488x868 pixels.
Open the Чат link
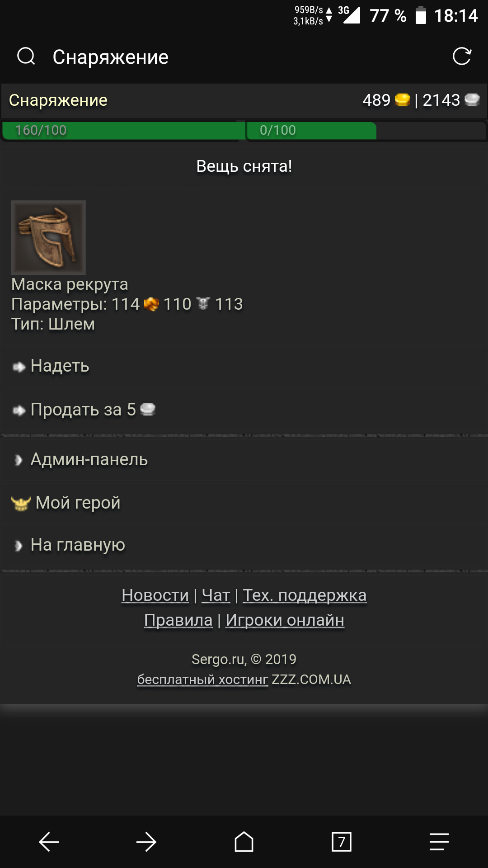pyautogui.click(x=216, y=595)
